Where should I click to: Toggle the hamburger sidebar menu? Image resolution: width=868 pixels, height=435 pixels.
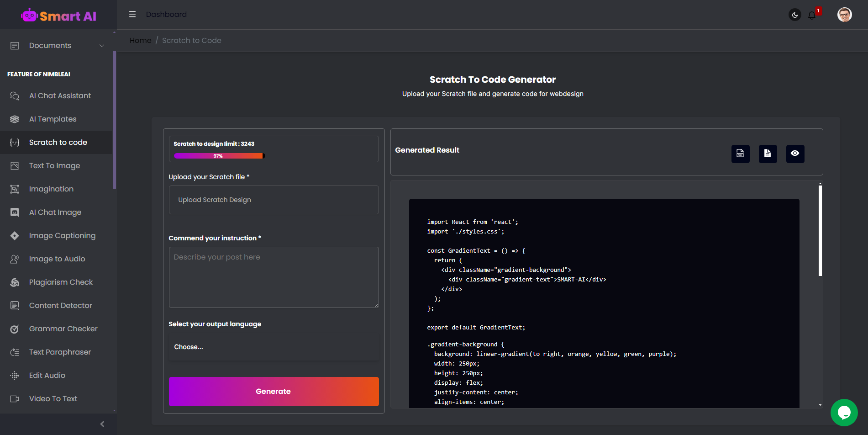click(132, 14)
